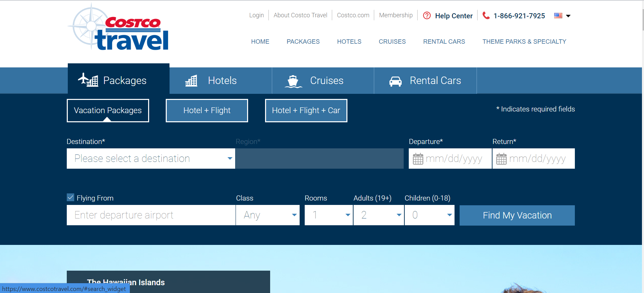Switch to the Packages search tab
Screen dimensions: 644x293
pos(119,79)
